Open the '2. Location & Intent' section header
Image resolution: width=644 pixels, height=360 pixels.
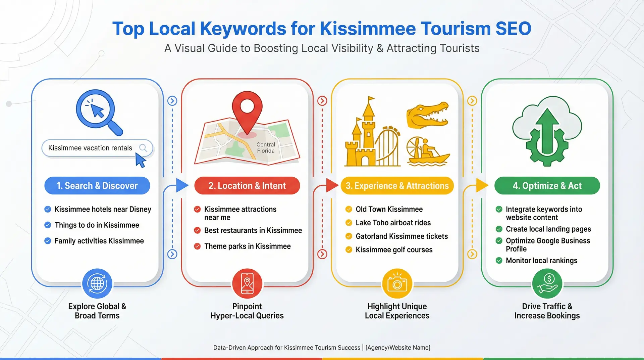click(247, 185)
